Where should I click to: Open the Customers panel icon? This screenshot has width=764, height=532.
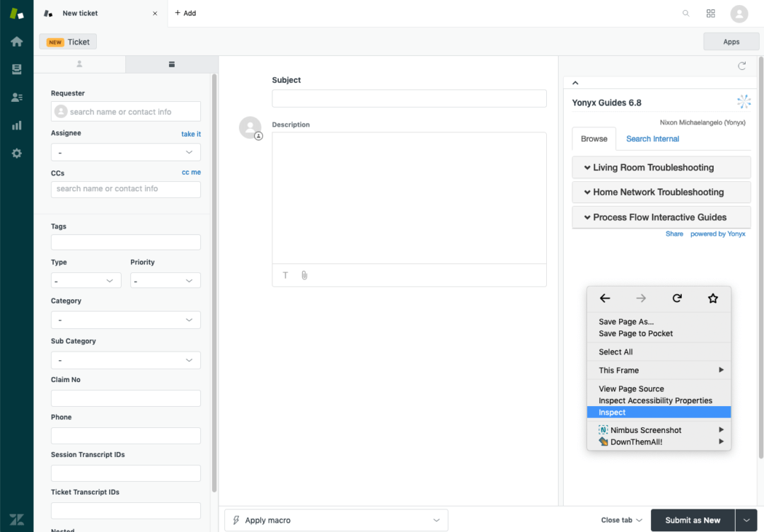16,97
